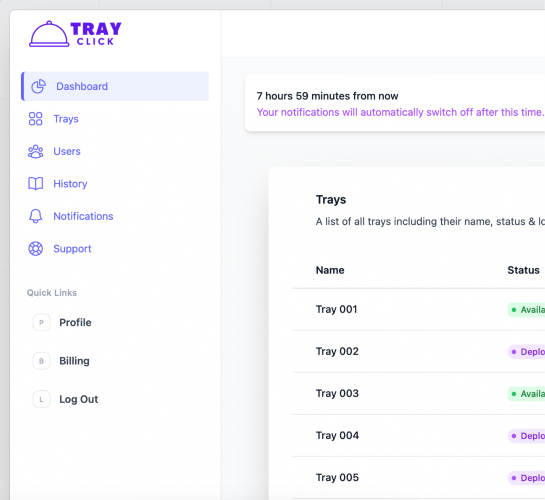Click the Users group icon
Image resolution: width=545 pixels, height=500 pixels.
coord(35,151)
